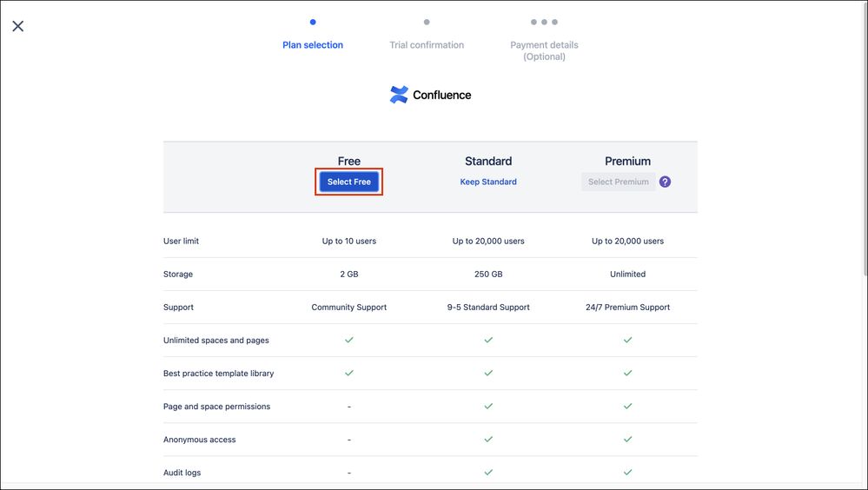This screenshot has height=490, width=868.
Task: Click the User limit row label
Action: tap(181, 241)
